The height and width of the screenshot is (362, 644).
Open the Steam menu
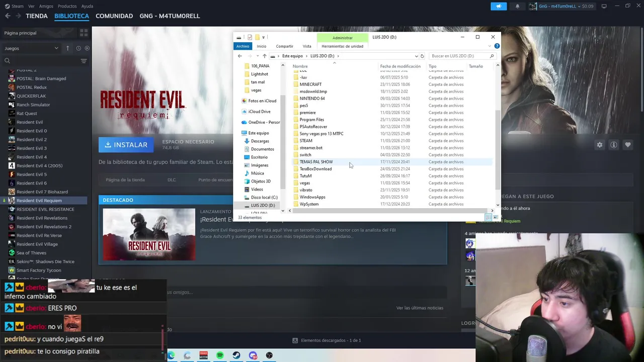14,6
